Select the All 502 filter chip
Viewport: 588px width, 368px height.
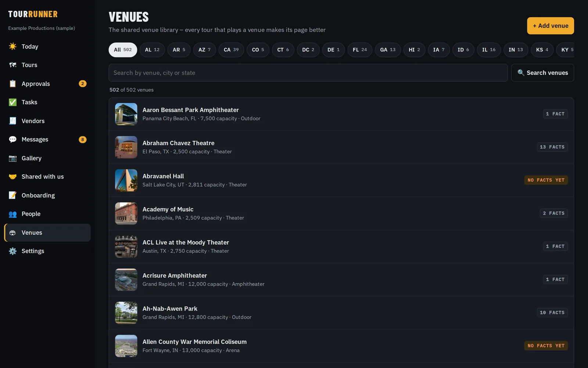(123, 50)
